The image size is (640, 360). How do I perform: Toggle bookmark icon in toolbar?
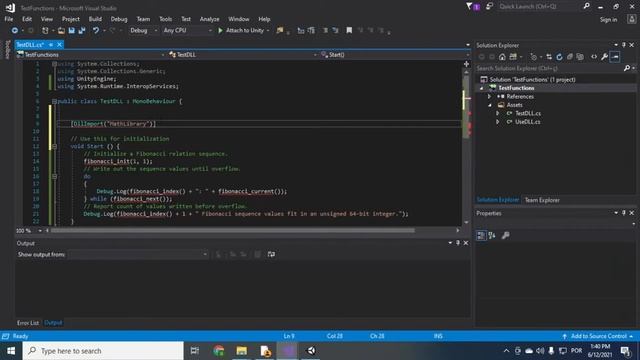(x=349, y=31)
